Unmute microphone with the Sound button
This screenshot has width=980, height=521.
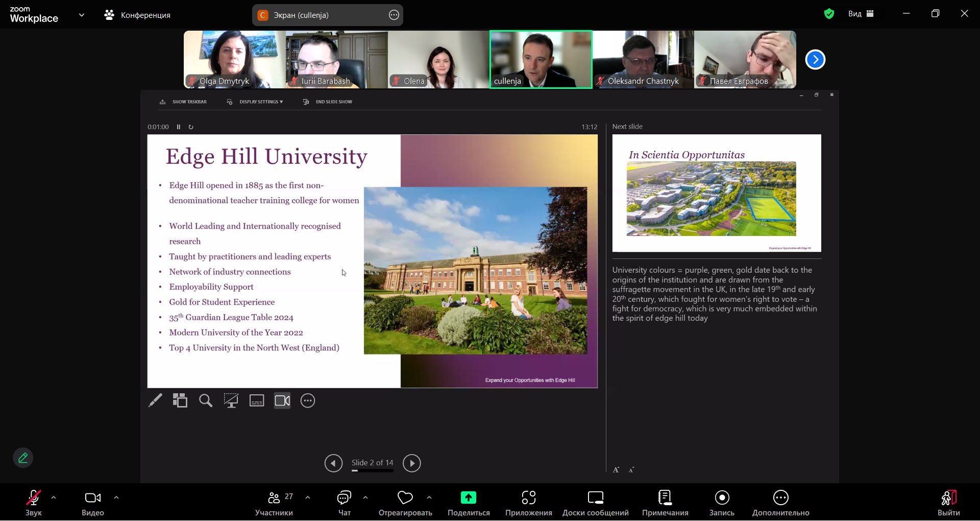point(34,498)
